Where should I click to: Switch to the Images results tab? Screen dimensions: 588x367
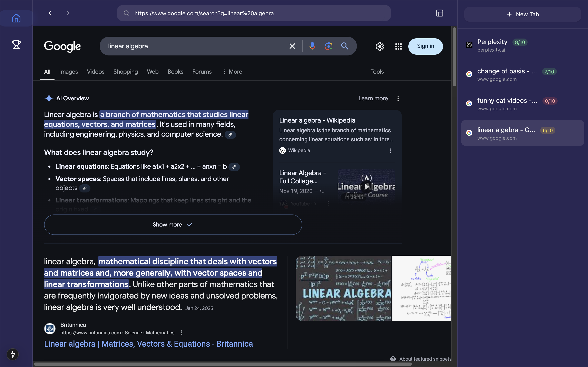(69, 72)
